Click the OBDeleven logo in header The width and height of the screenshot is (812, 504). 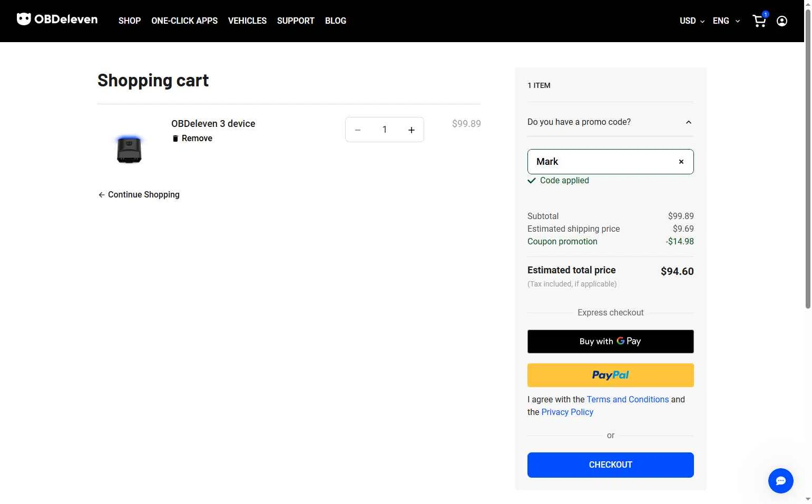57,20
